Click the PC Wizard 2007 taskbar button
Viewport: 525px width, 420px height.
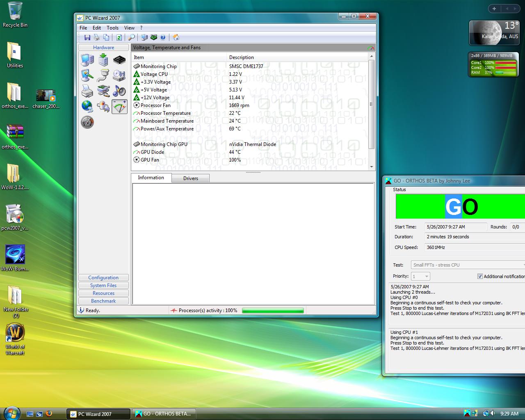click(x=98, y=414)
